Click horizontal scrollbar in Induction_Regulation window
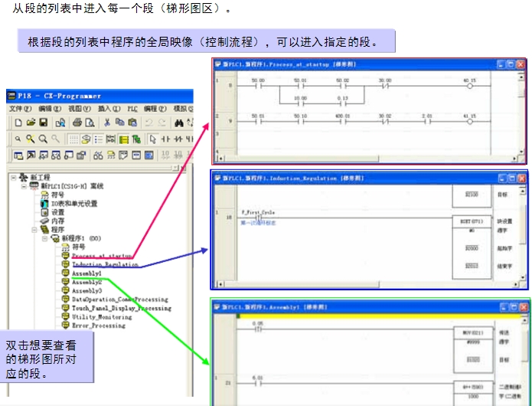The width and height of the screenshot is (532, 406). (x=302, y=284)
